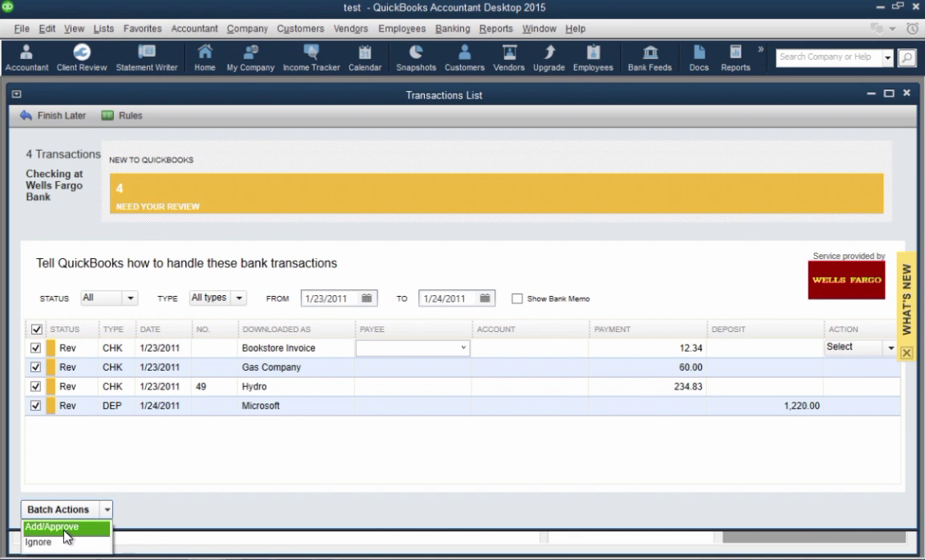
Task: Enable Show Bank Memo checkbox
Action: pos(517,298)
